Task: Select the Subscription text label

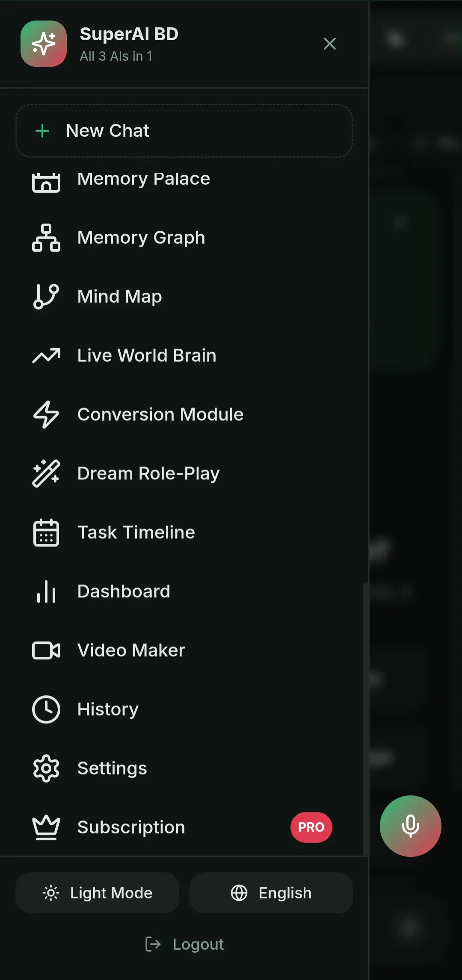Action: (x=131, y=828)
